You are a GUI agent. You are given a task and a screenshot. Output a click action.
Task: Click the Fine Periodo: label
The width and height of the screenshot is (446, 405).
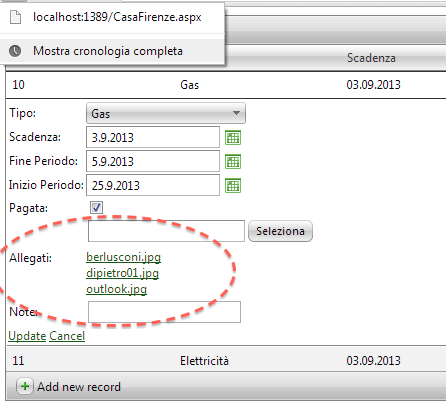43,161
